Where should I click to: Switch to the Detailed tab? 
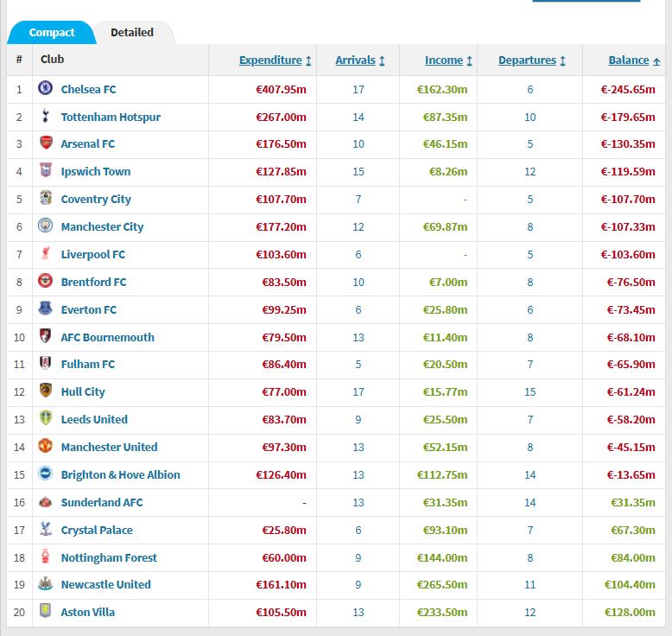pos(132,33)
